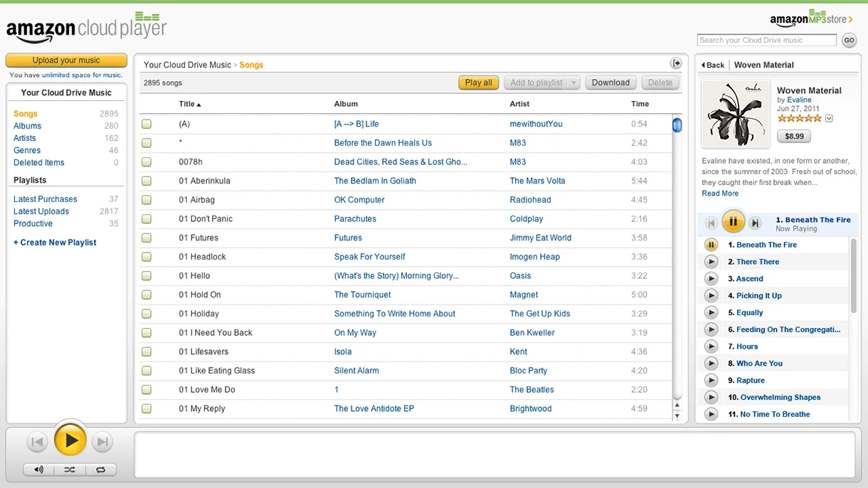The image size is (868, 488).
Task: Play preview of Hours
Action: click(x=711, y=346)
